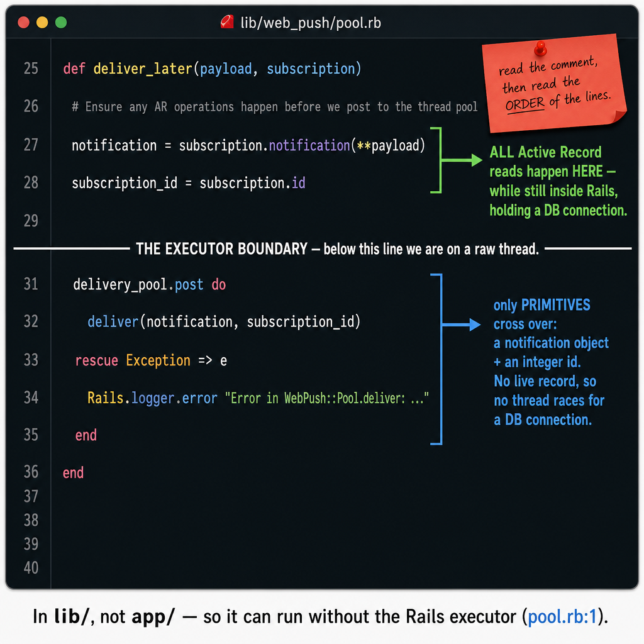Click line number 34 in the gutter
The width and height of the screenshot is (644, 644).
pos(31,397)
